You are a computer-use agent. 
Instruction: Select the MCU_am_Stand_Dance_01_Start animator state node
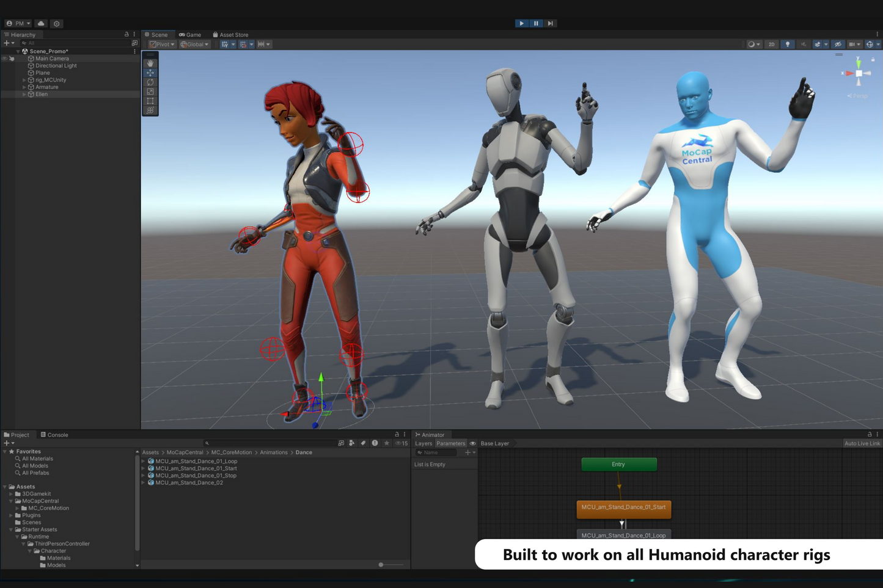(x=623, y=507)
